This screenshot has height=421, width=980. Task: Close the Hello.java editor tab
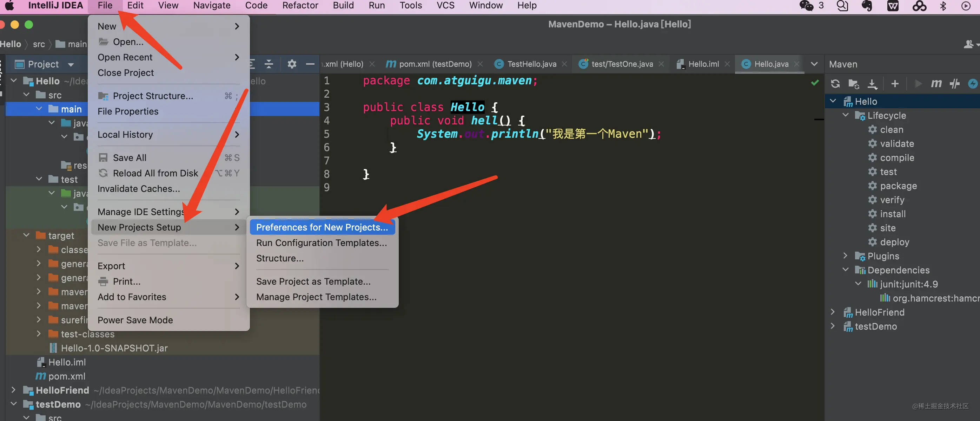pyautogui.click(x=797, y=64)
